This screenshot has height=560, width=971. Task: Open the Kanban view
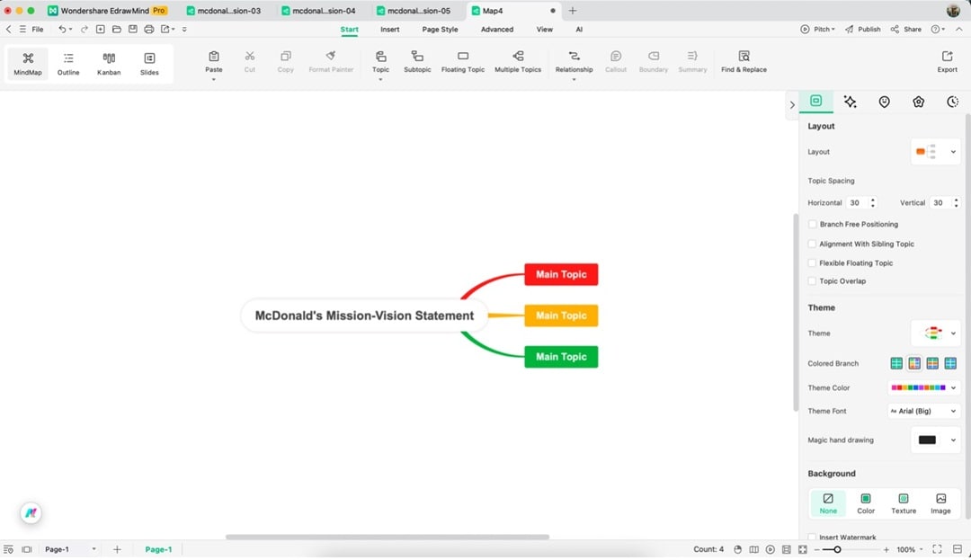108,62
